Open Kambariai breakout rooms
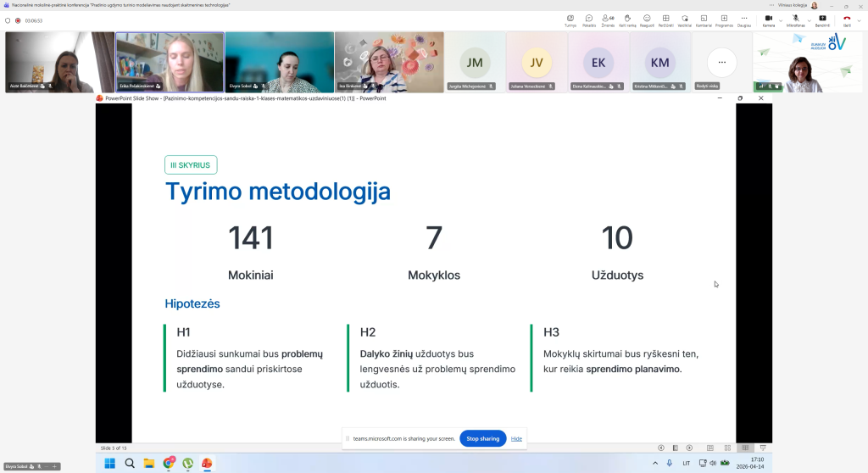Image resolution: width=868 pixels, height=473 pixels. 704,19
